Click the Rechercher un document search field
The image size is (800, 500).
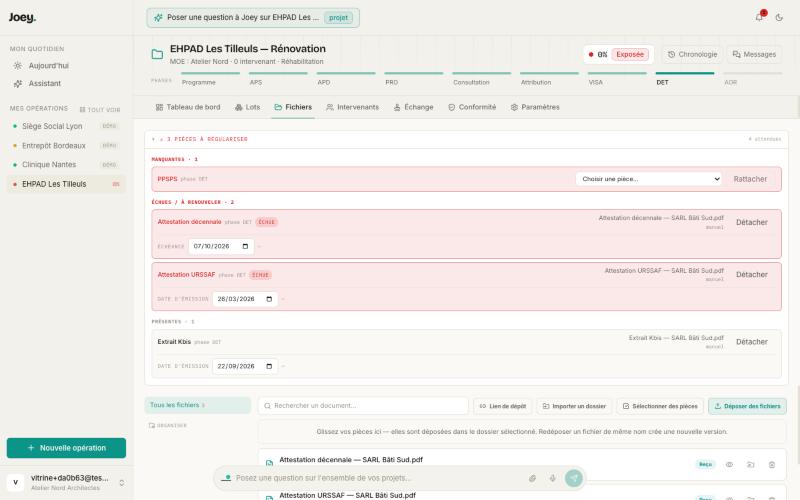(363, 406)
